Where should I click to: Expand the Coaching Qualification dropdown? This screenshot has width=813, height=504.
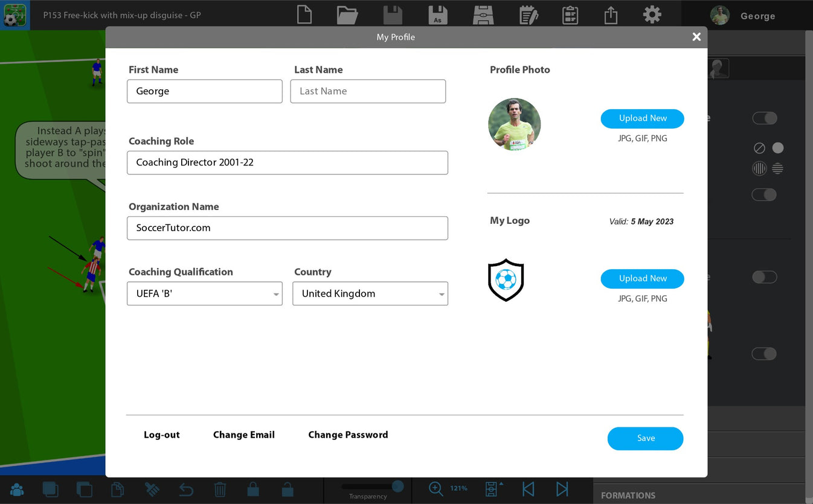(205, 294)
